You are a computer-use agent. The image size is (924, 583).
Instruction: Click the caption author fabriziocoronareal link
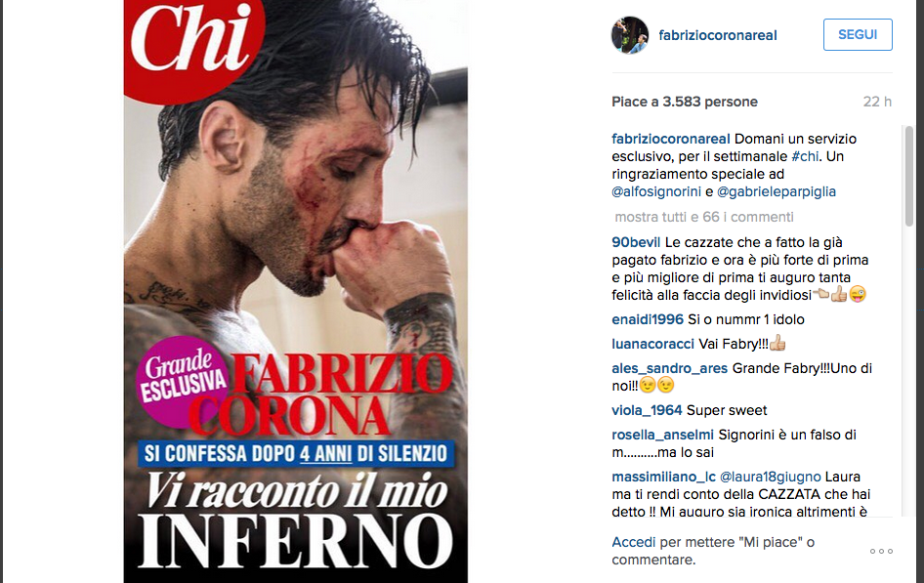671,140
